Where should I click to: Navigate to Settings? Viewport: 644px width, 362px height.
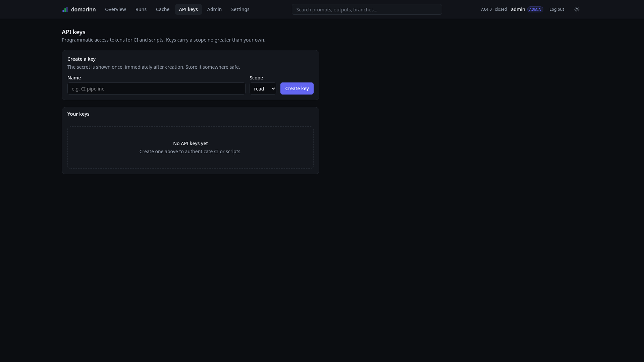coord(240,9)
